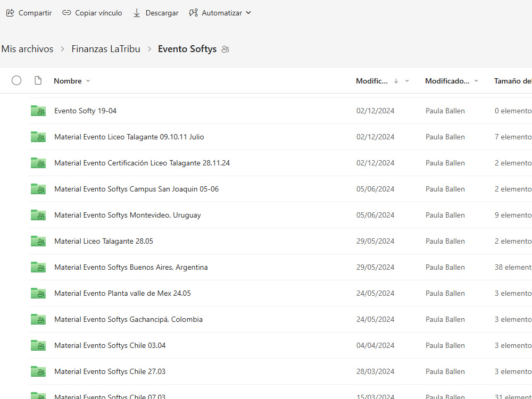Click date 24/05/2024 in Gachancipá, Colombia row
Screen dimensions: 532x399
point(375,319)
